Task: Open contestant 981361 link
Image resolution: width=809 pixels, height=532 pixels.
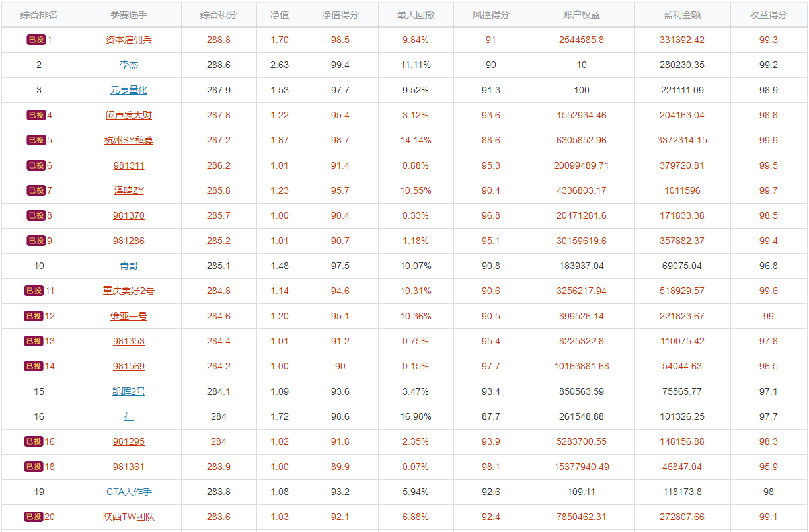Action: click(129, 467)
